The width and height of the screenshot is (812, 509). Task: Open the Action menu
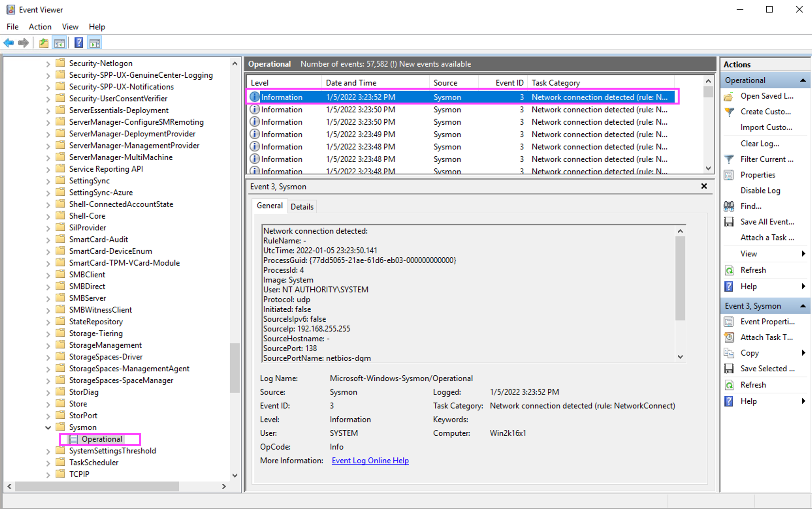pyautogui.click(x=40, y=27)
